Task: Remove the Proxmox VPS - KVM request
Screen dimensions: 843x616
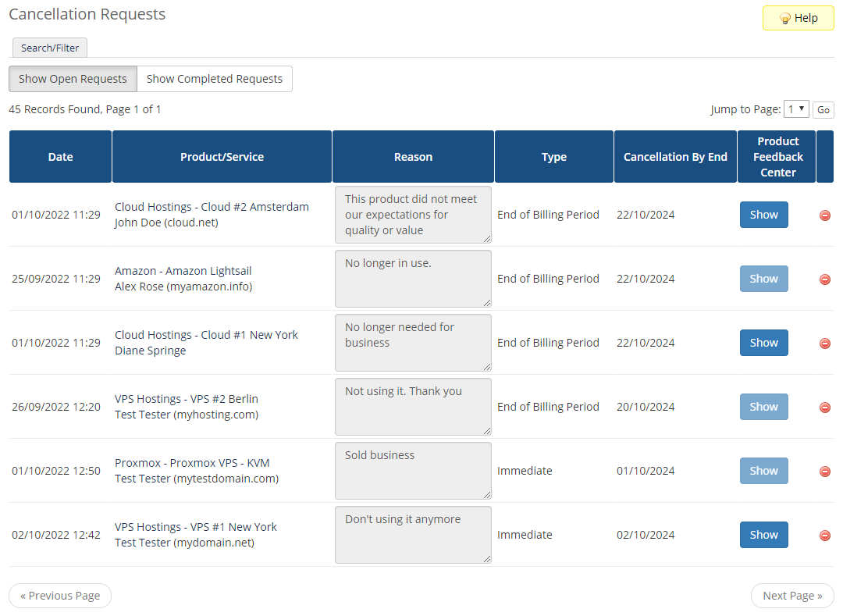Action: click(825, 471)
